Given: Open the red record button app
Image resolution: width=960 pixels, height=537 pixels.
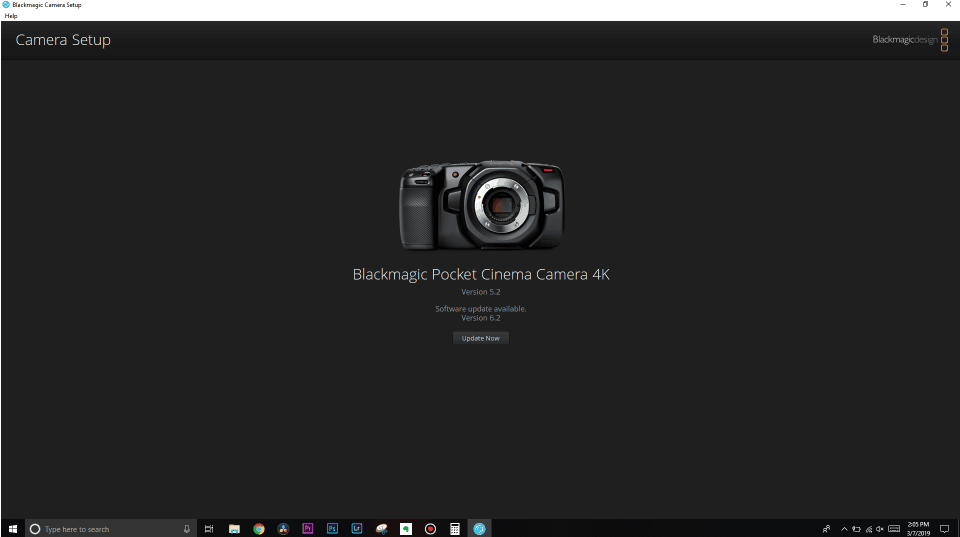Looking at the screenshot, I should [x=430, y=528].
